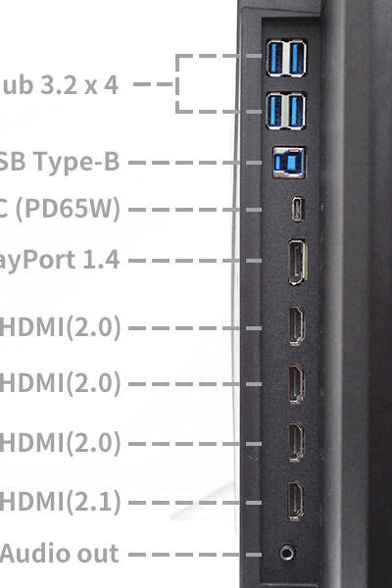Click the right blue USB port in top pair
The width and height of the screenshot is (392, 588).
[x=298, y=58]
